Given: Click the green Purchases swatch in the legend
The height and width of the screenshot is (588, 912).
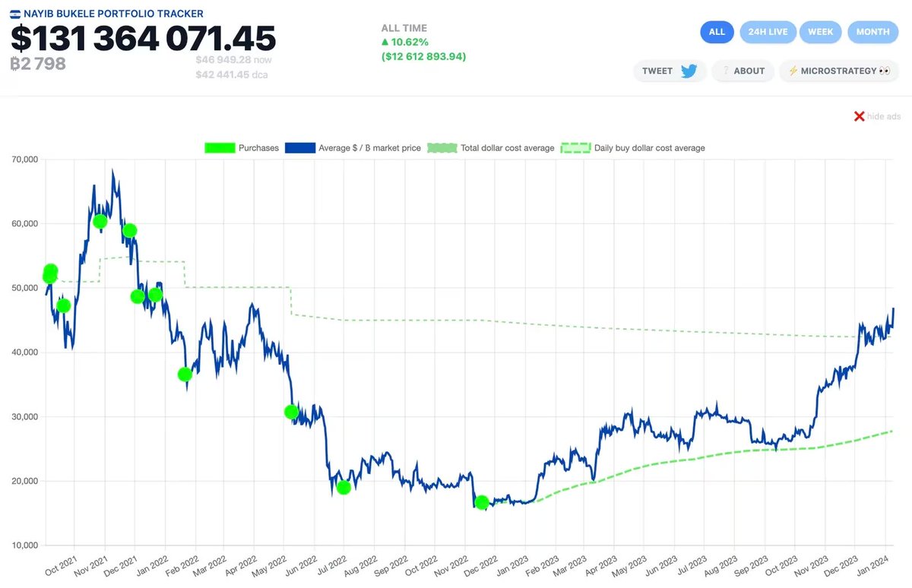Looking at the screenshot, I should pyautogui.click(x=219, y=147).
